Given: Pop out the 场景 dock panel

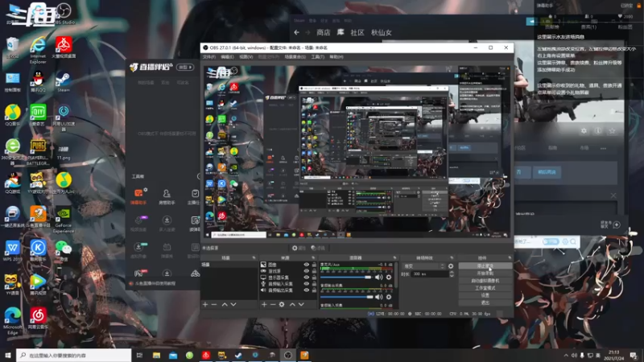Looking at the screenshot, I should pos(254,257).
